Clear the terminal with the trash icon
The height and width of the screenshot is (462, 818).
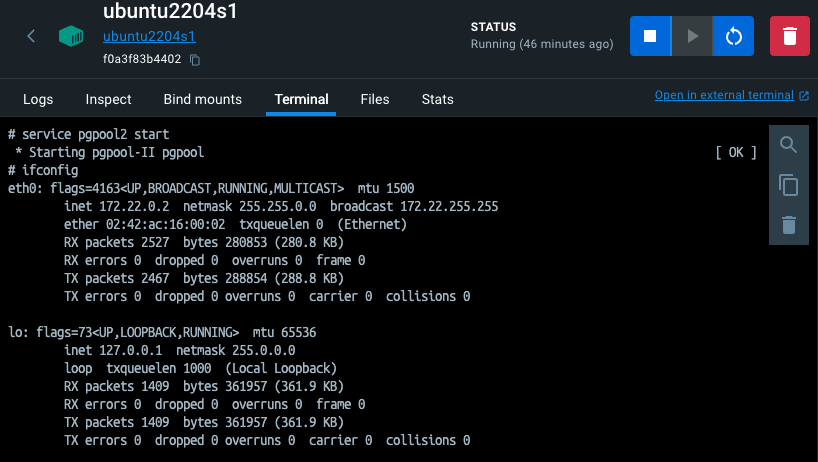(x=788, y=224)
